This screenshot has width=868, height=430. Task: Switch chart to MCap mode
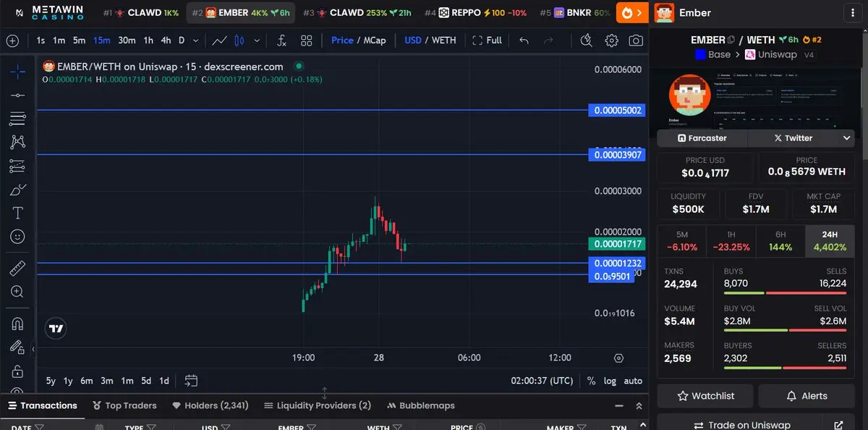375,41
